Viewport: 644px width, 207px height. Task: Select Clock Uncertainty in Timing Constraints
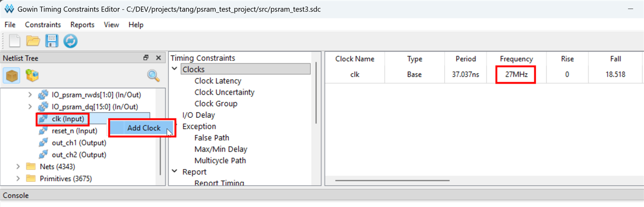point(224,92)
